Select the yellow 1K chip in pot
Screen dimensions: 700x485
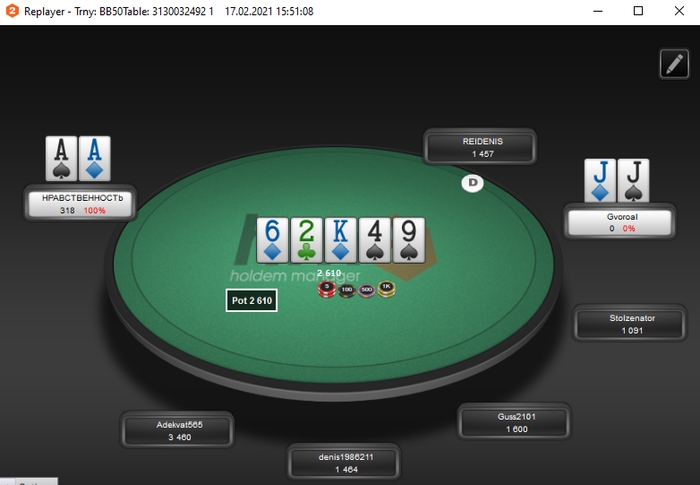[x=386, y=289]
